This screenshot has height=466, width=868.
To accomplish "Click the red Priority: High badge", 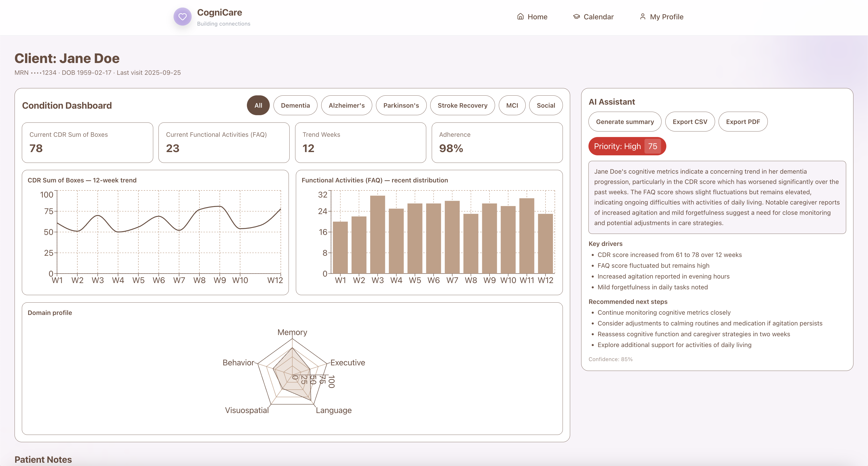I will click(x=627, y=147).
